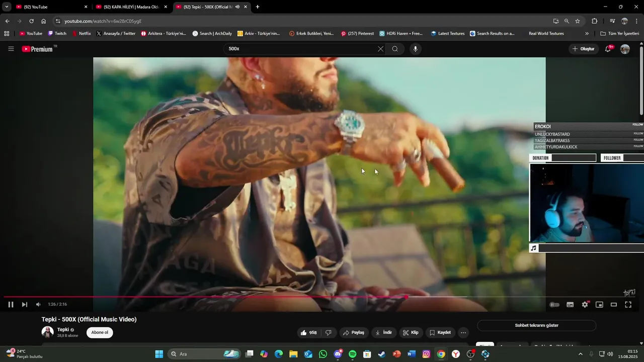The width and height of the screenshot is (644, 362).
Task: Clear the YouTube search query
Action: pos(380,49)
